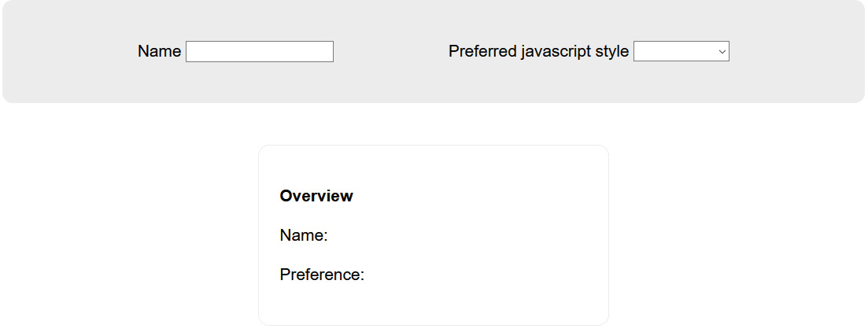Image resolution: width=868 pixels, height=332 pixels.
Task: Expand the javascript style select box
Action: tap(681, 51)
